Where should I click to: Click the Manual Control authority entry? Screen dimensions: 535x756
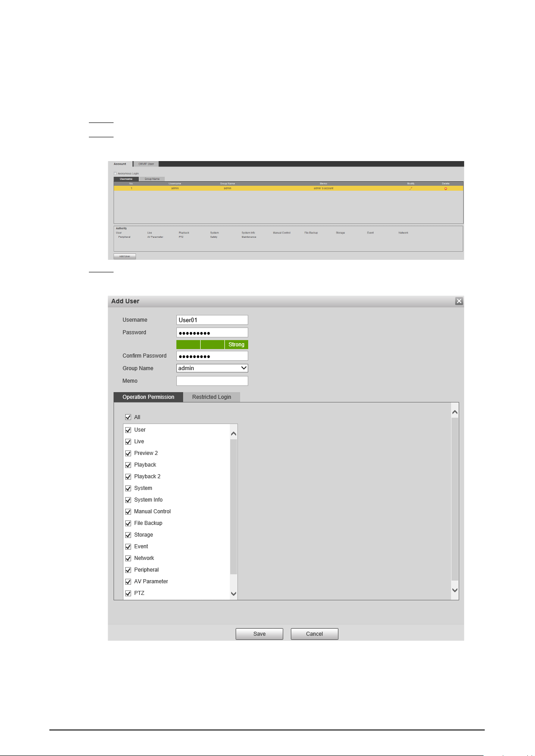(281, 233)
